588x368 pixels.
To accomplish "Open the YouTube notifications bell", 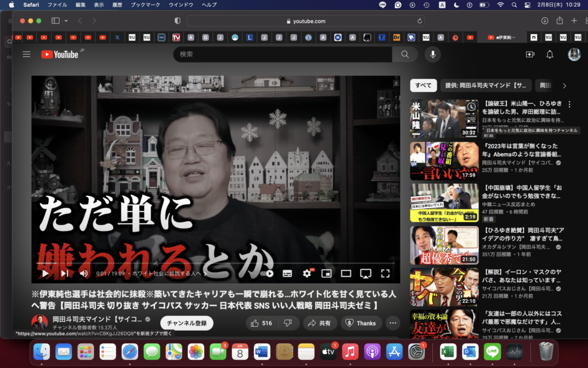I will pos(550,54).
